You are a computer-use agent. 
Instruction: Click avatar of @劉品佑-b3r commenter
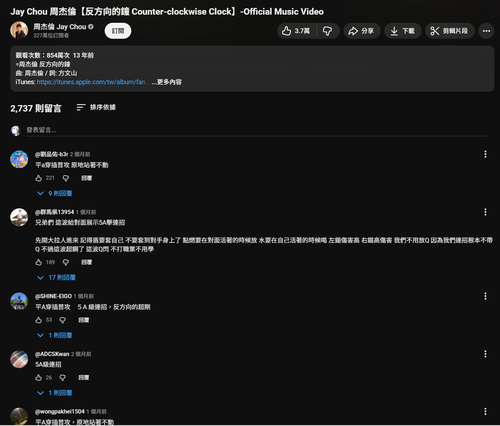pyautogui.click(x=19, y=159)
